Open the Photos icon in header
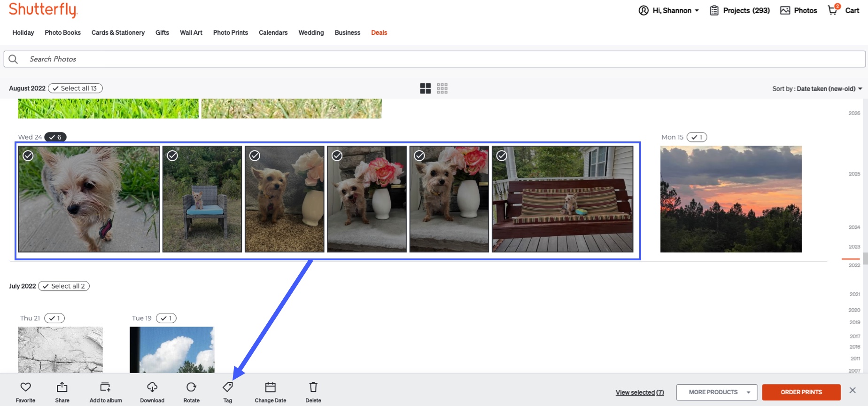 (785, 10)
